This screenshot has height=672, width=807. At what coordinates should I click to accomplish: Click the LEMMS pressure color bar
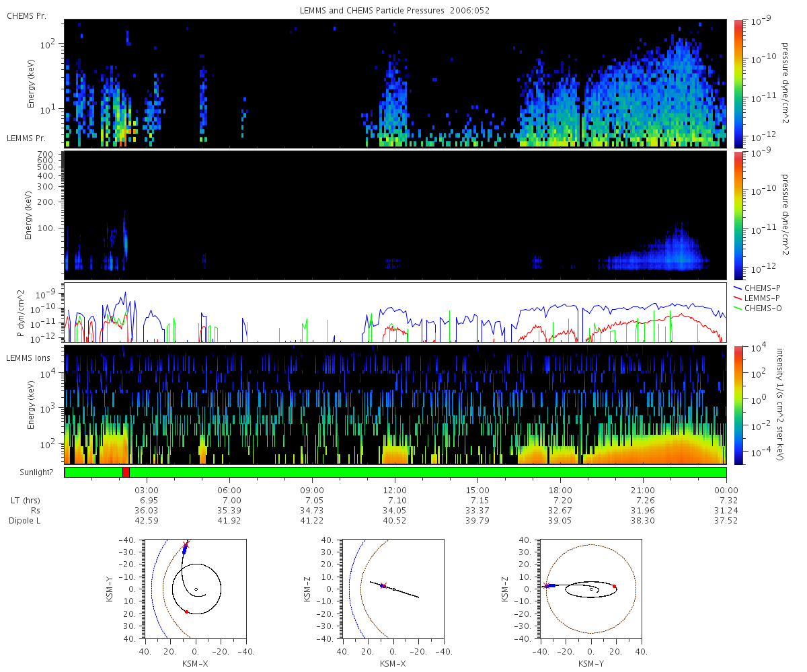click(x=738, y=215)
